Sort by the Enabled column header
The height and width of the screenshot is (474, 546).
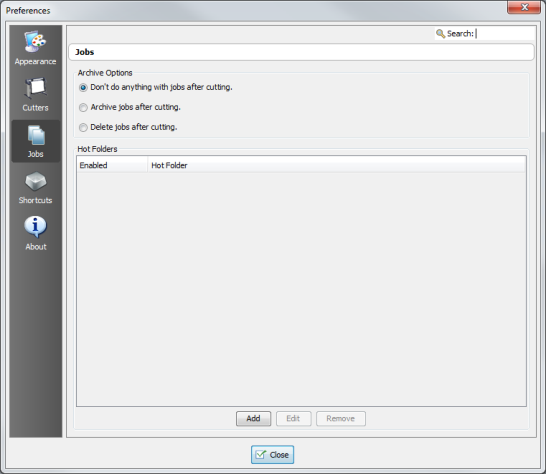pos(112,165)
